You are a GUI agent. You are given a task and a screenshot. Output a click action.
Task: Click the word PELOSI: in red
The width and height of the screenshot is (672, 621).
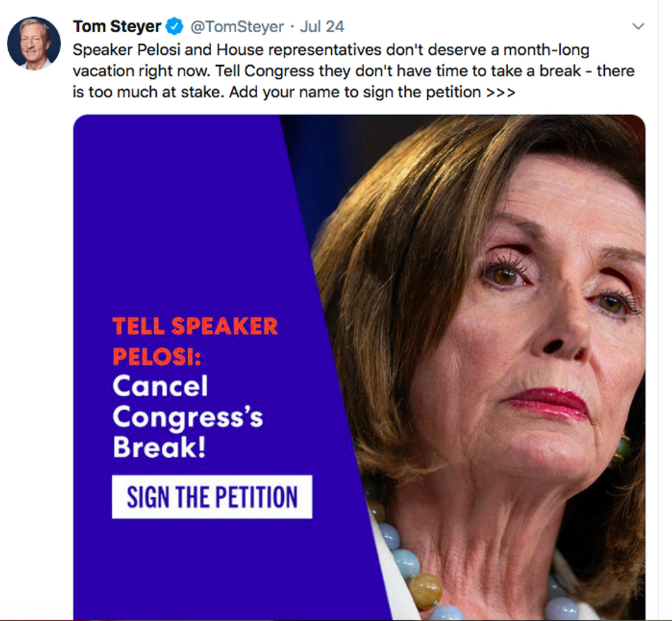[157, 356]
